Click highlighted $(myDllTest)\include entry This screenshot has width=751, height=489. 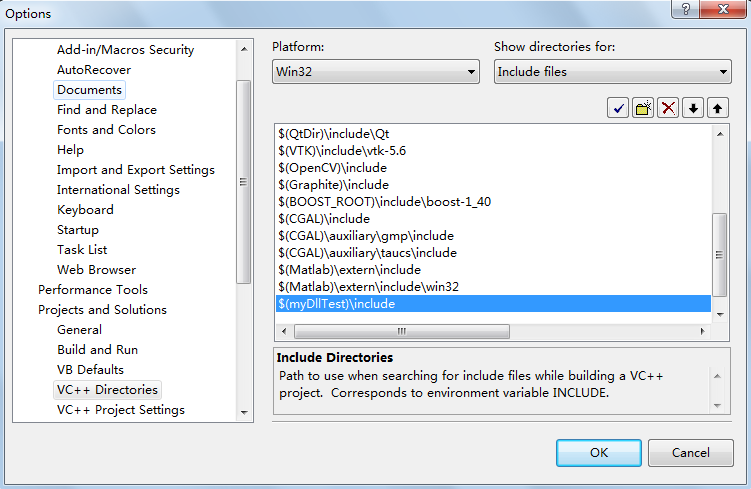(x=493, y=304)
